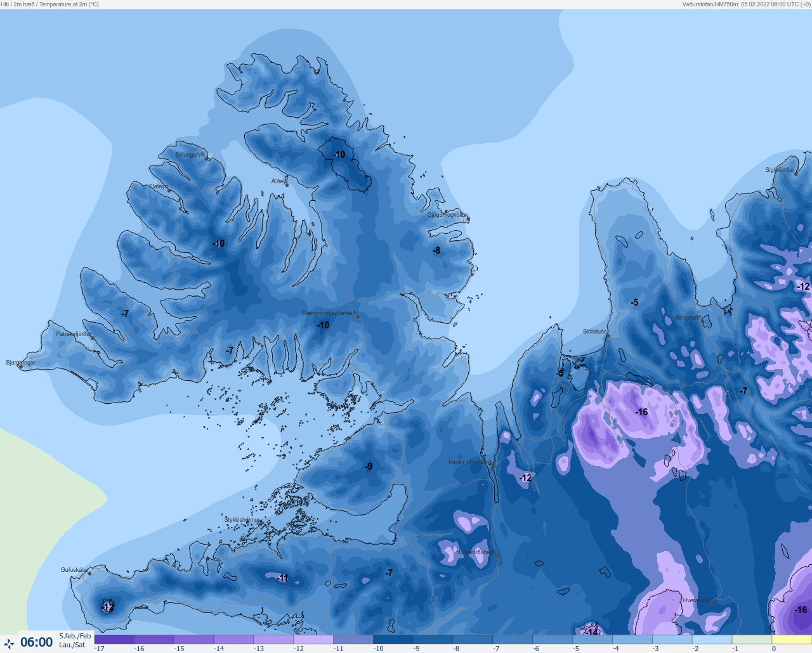Select the -9 legend color swatch

coord(433,640)
